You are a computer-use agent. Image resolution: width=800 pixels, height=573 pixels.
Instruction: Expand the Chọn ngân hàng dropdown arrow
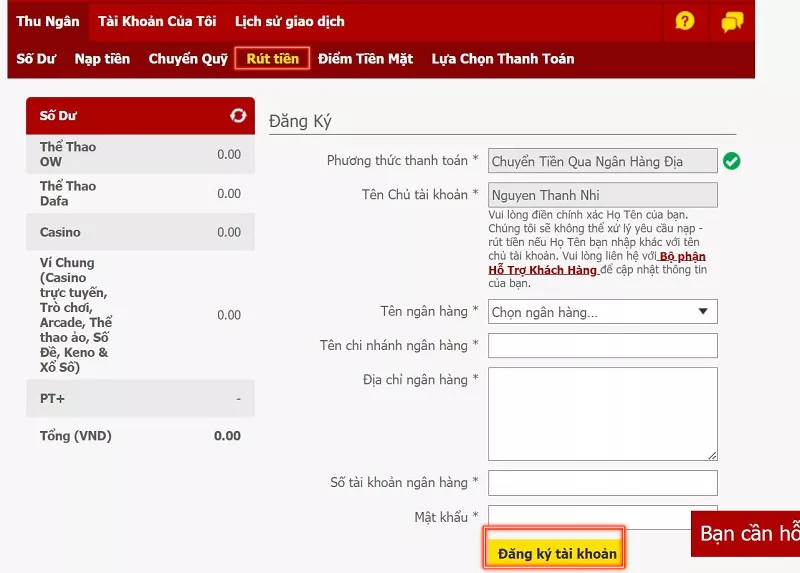point(703,311)
